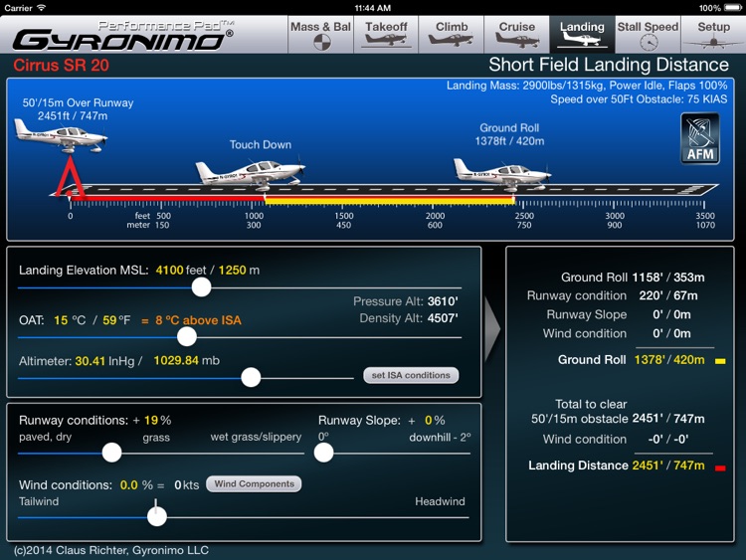Click Ground Roll 1158' / 353m row
Screen dimensions: 746x560
pyautogui.click(x=633, y=277)
